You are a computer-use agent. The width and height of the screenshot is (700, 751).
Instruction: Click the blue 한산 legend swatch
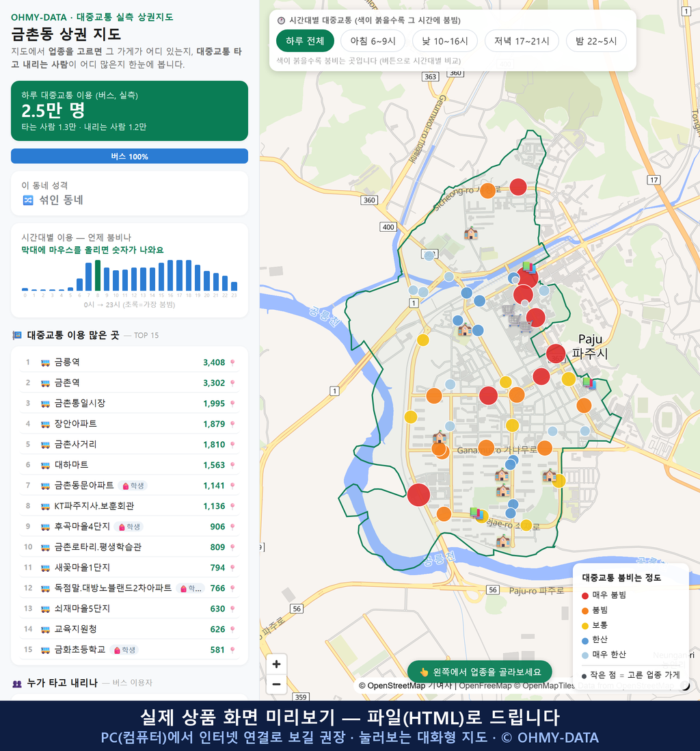pyautogui.click(x=584, y=640)
